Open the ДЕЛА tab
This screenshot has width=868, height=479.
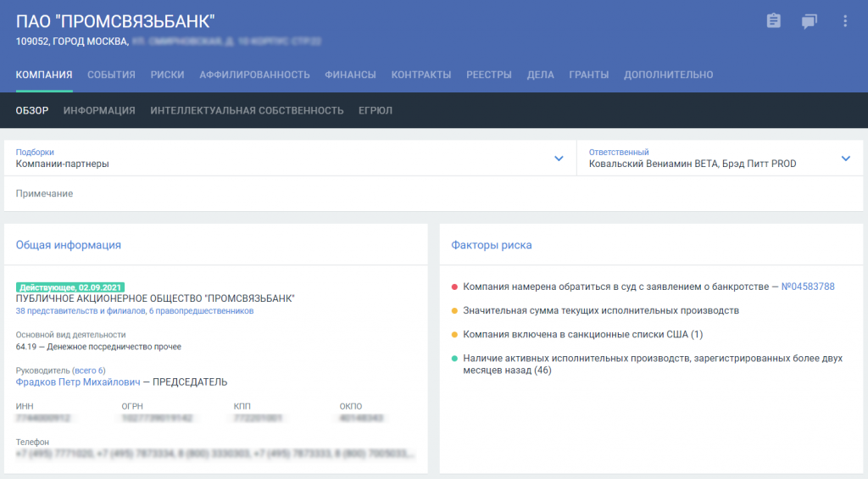point(540,75)
